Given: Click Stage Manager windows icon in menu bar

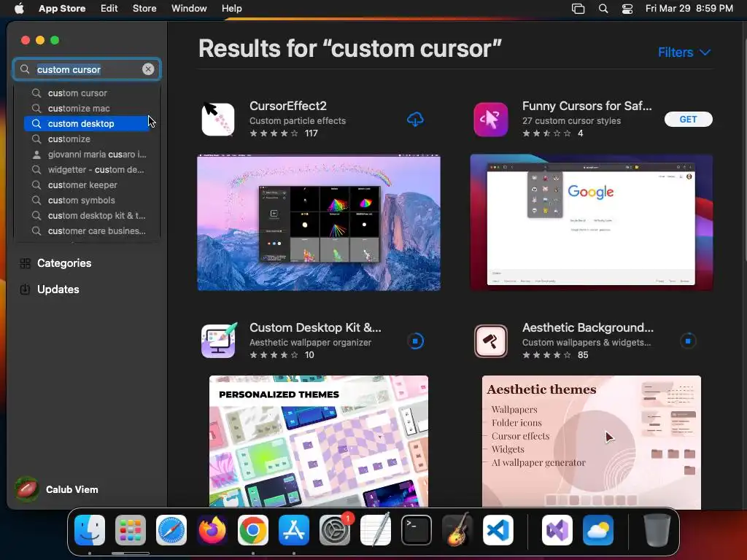Looking at the screenshot, I should point(578,9).
